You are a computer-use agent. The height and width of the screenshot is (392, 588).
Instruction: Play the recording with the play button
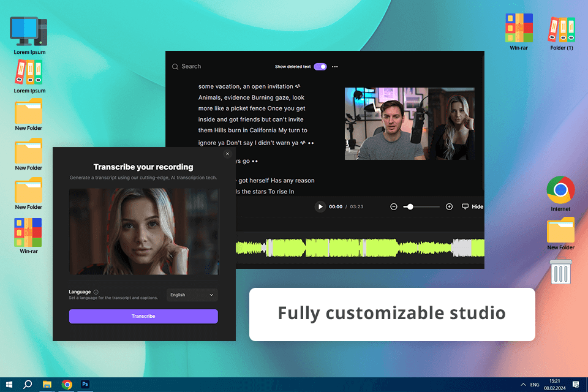(x=320, y=206)
